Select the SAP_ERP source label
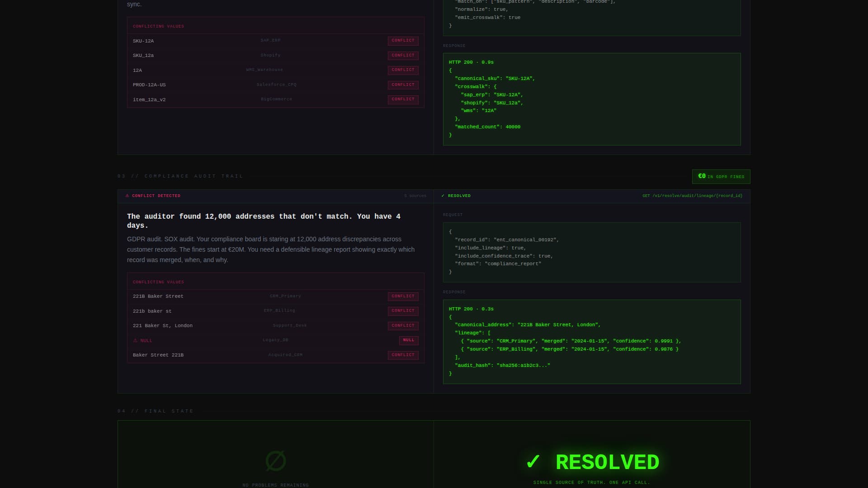The image size is (868, 488). (x=270, y=41)
